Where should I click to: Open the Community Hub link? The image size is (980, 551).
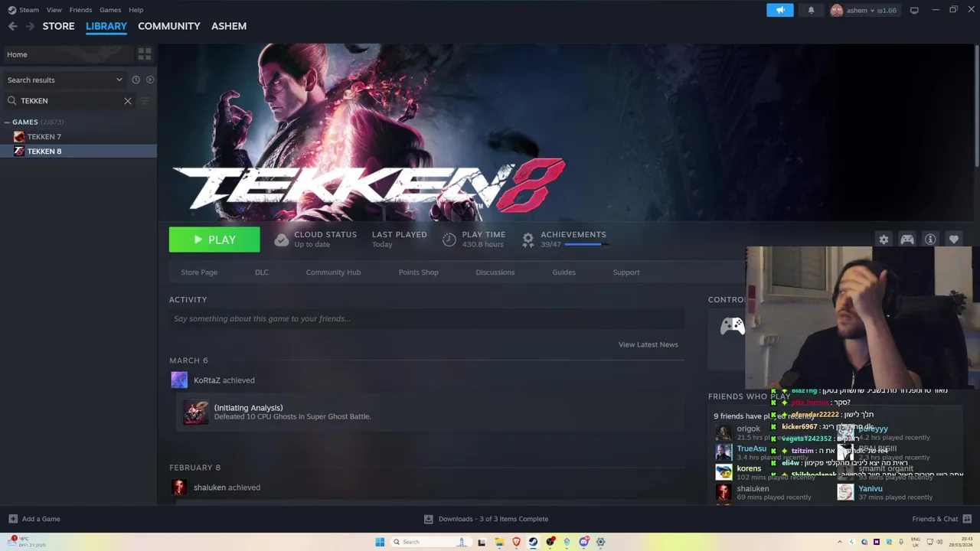pyautogui.click(x=333, y=272)
